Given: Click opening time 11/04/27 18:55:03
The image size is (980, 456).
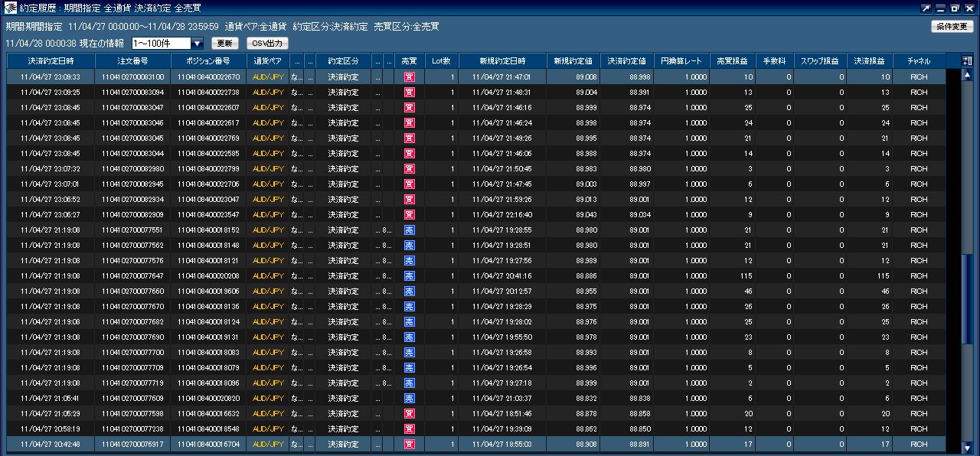Looking at the screenshot, I should click(x=501, y=444).
